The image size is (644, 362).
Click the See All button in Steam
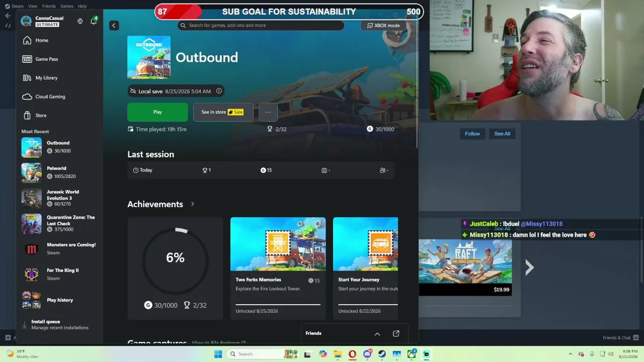(x=502, y=134)
